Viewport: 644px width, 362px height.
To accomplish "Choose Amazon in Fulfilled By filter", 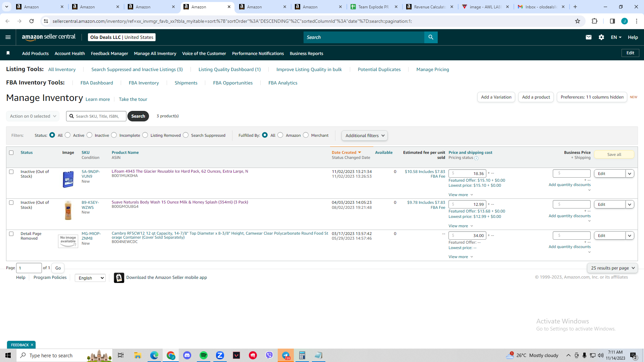I will click(x=280, y=135).
